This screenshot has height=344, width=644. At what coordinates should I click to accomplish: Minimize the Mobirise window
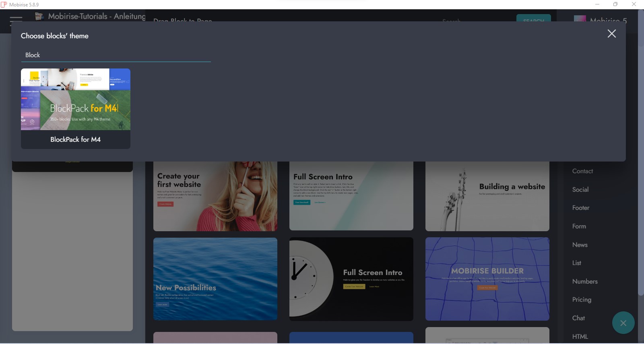[597, 4]
